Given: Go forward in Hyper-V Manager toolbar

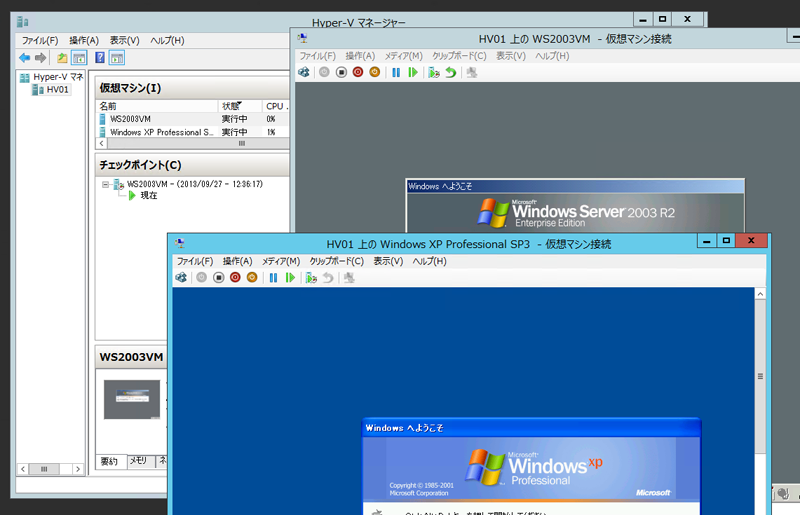Looking at the screenshot, I should (x=40, y=58).
